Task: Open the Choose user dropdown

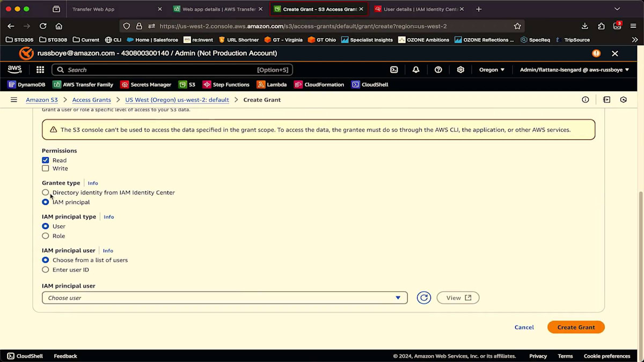Action: pyautogui.click(x=225, y=298)
